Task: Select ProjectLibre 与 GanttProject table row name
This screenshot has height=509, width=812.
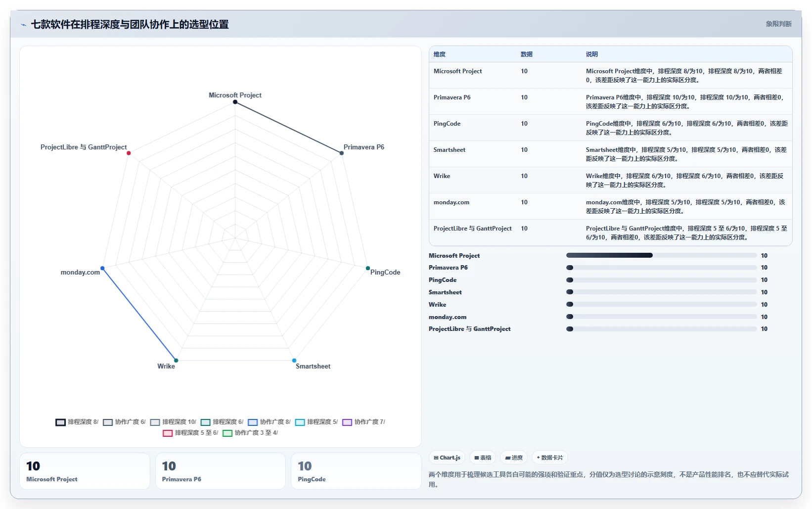Action: pos(473,229)
